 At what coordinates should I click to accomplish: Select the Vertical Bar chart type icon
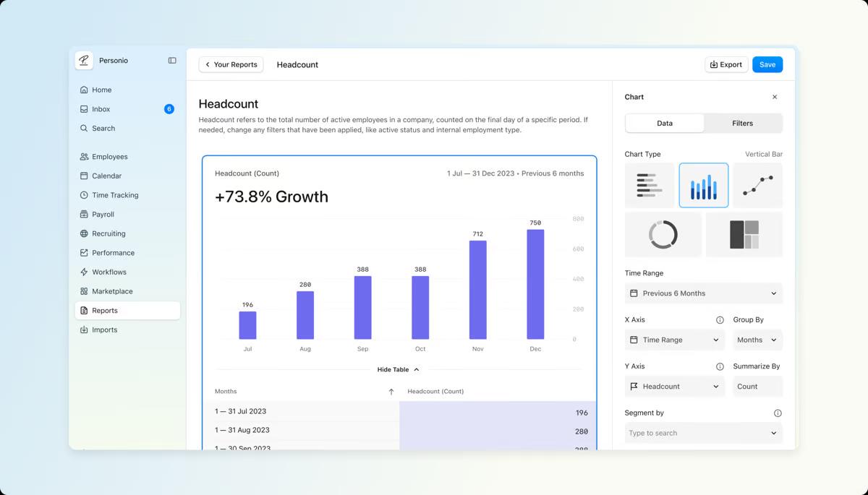pyautogui.click(x=703, y=185)
